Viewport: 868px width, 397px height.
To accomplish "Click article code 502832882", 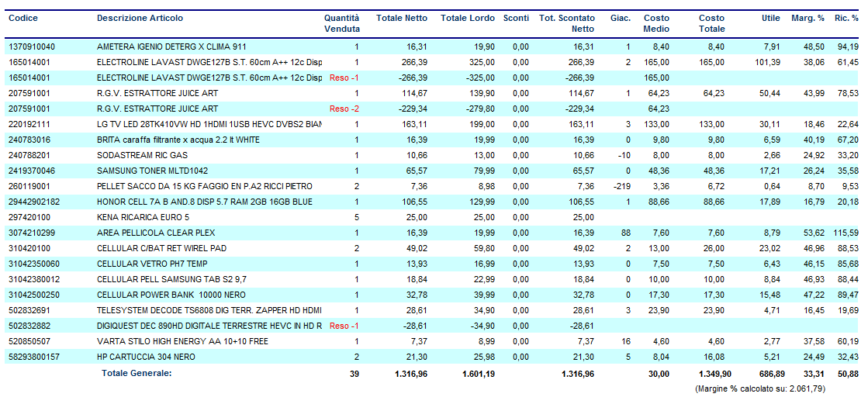I will (30, 326).
